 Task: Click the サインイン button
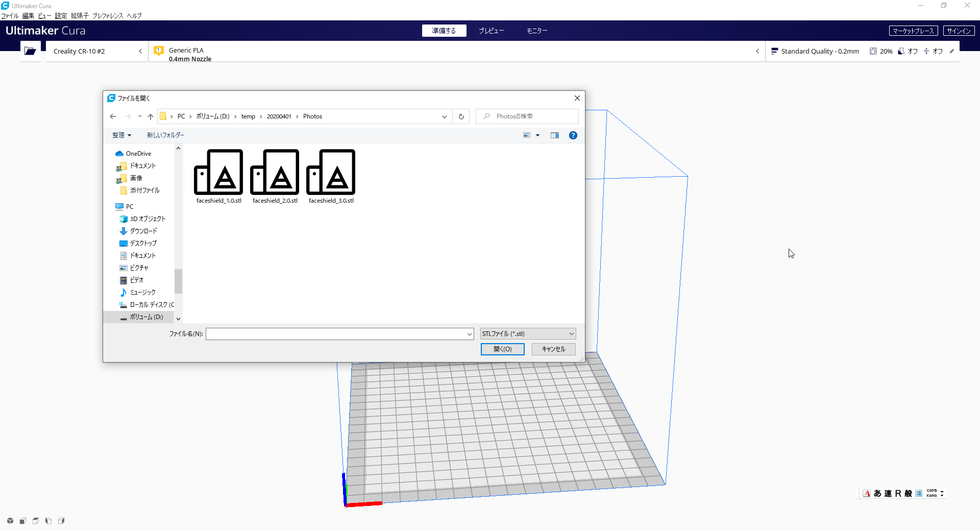pyautogui.click(x=959, y=31)
